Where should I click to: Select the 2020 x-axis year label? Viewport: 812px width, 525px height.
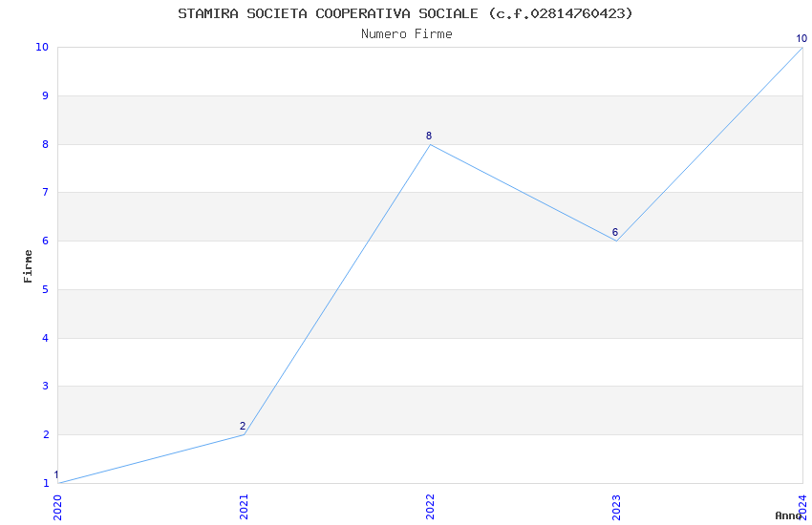coord(57,507)
